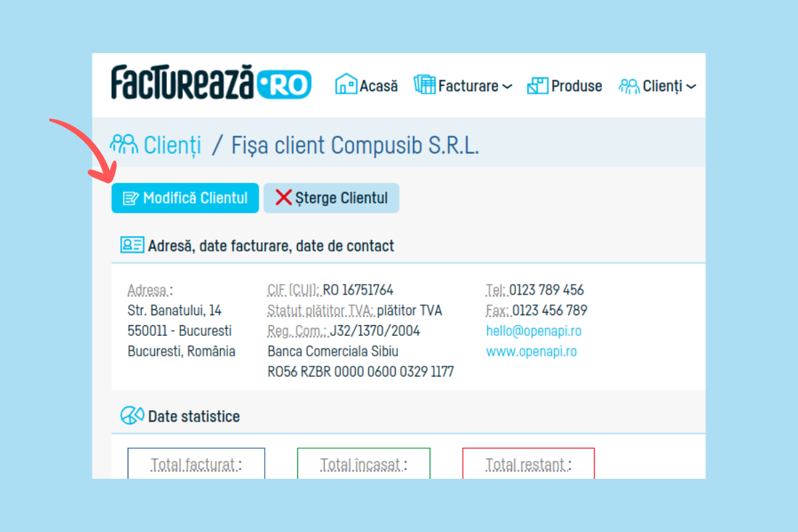The image size is (798, 532).
Task: Open the hello@openapi.ro email link
Action: [533, 331]
